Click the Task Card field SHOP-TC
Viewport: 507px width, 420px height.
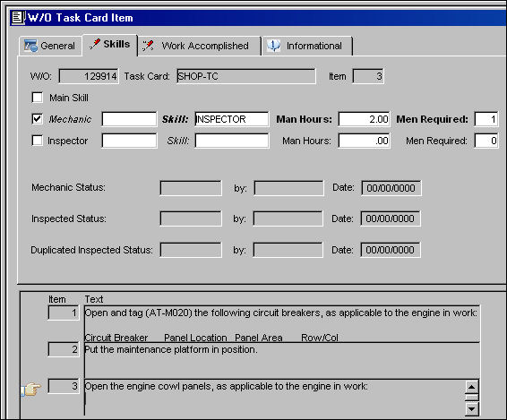pyautogui.click(x=246, y=76)
